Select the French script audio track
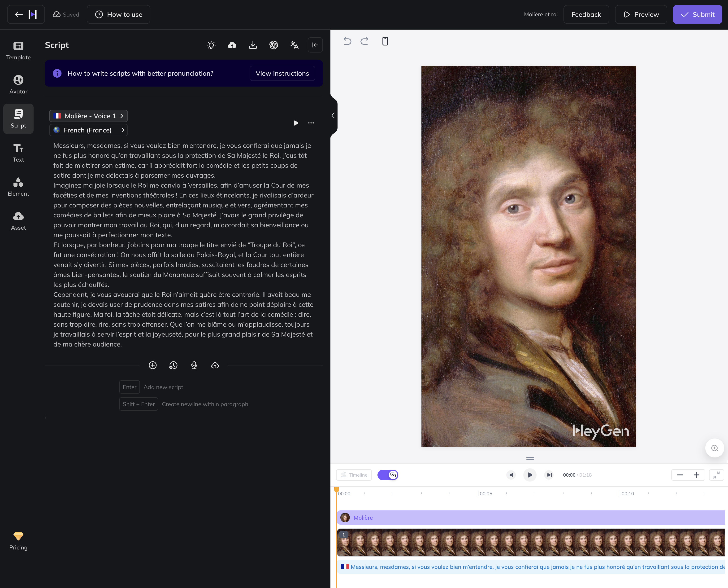 click(531, 567)
